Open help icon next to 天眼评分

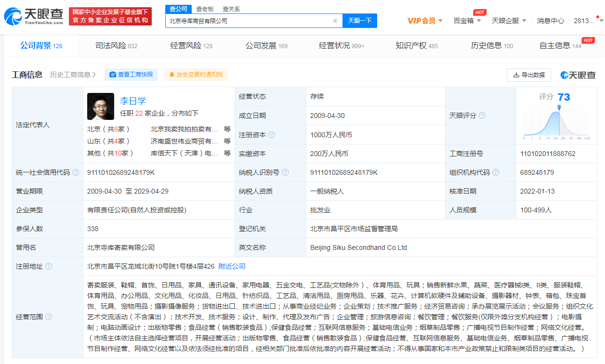click(x=482, y=116)
